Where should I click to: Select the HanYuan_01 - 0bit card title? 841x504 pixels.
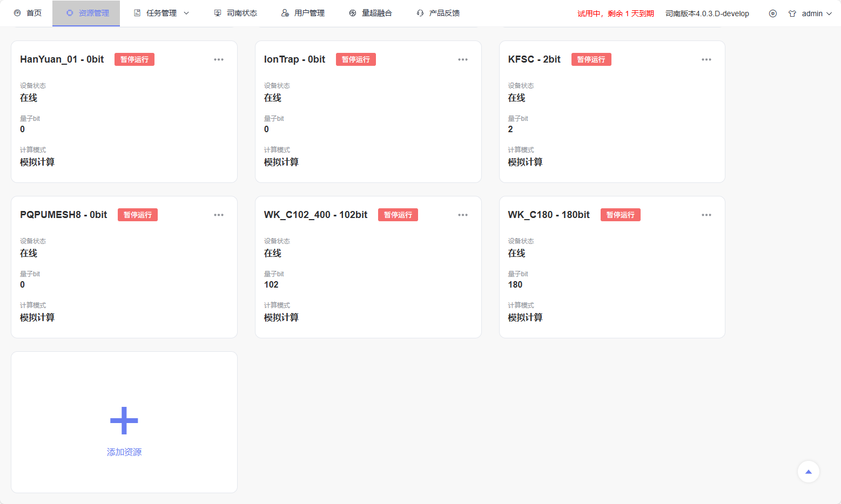62,59
